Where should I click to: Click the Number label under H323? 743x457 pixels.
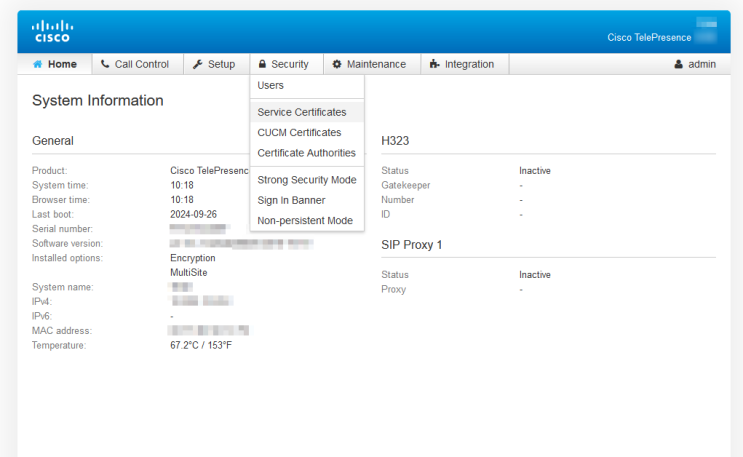click(x=398, y=200)
